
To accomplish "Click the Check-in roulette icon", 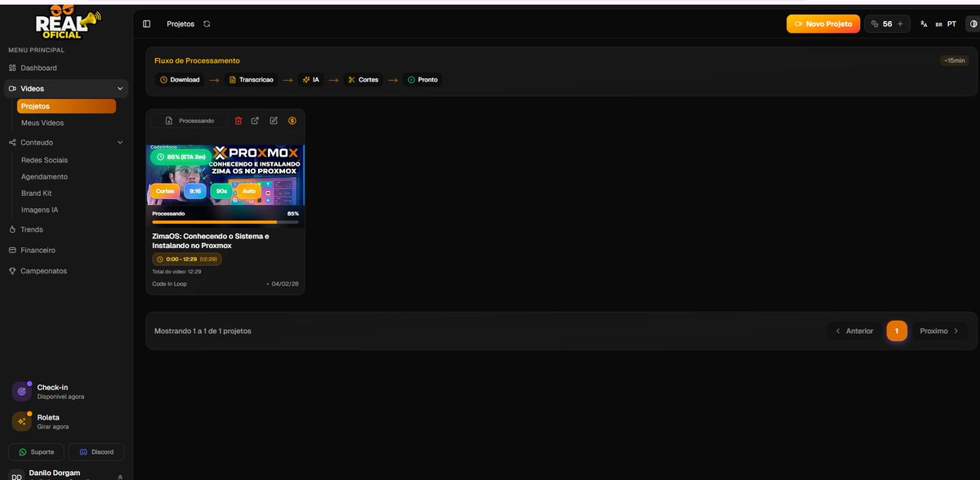I will coord(21,391).
